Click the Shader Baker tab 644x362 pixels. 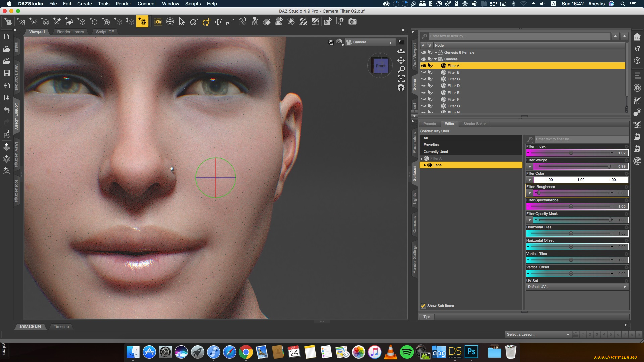(474, 124)
